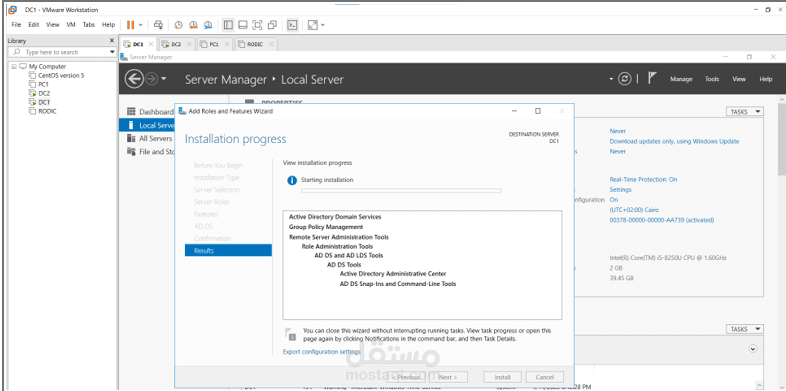Open the Tabs menu
786x391 pixels.
pos(89,25)
